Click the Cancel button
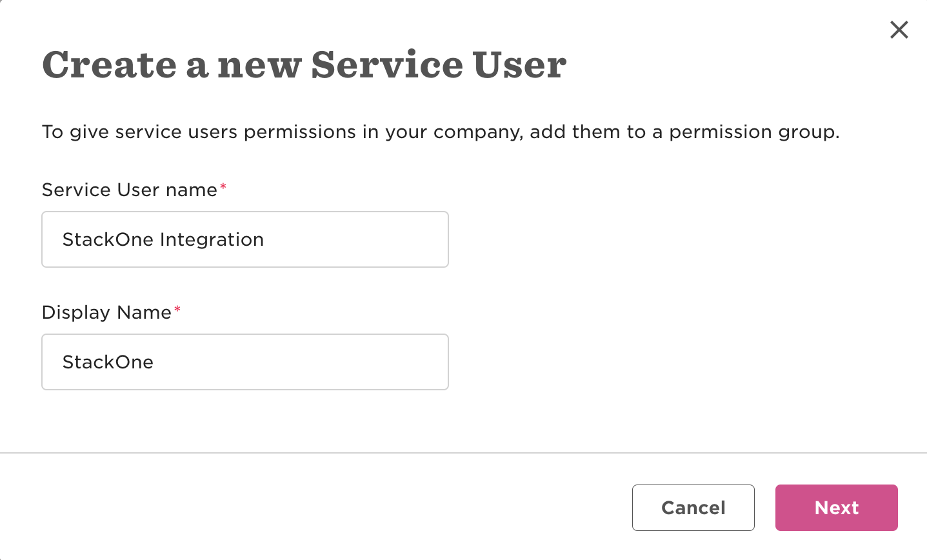The height and width of the screenshot is (560, 927). [693, 508]
